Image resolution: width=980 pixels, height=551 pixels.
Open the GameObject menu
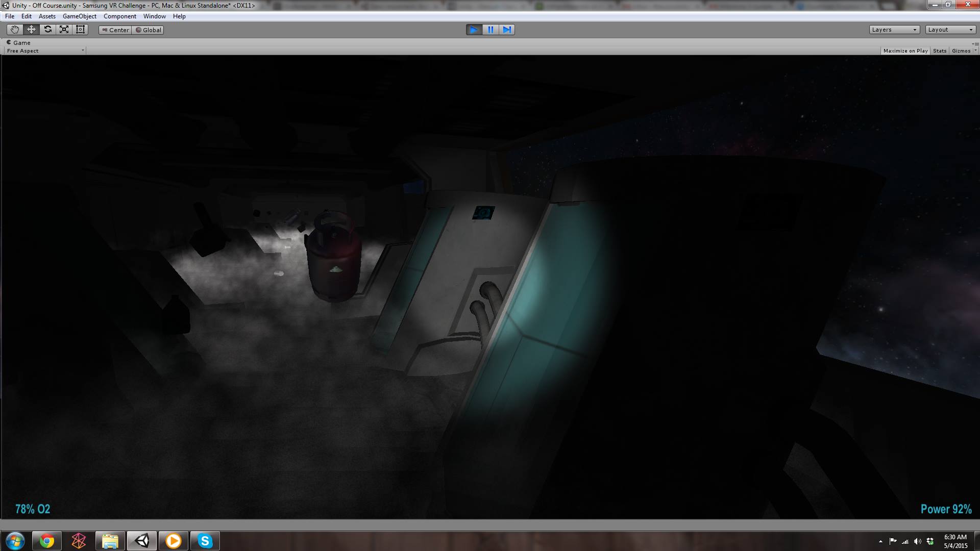[79, 16]
